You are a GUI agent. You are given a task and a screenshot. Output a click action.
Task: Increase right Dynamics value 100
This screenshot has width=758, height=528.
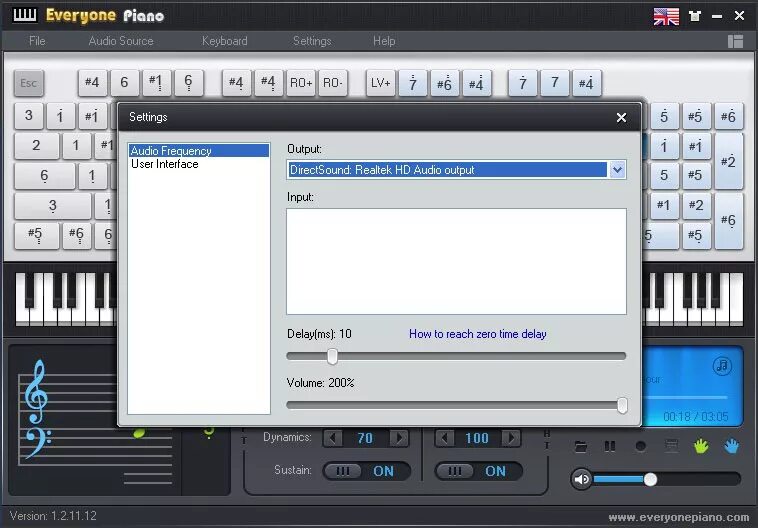click(511, 438)
